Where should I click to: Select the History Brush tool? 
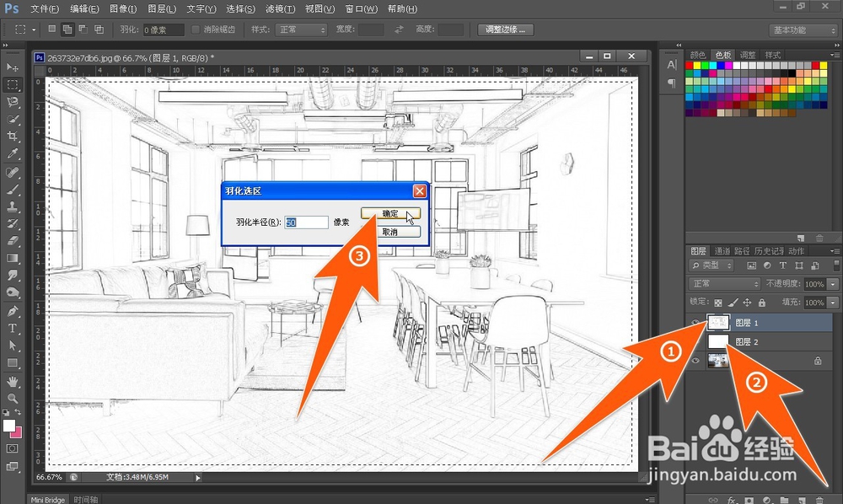(13, 223)
